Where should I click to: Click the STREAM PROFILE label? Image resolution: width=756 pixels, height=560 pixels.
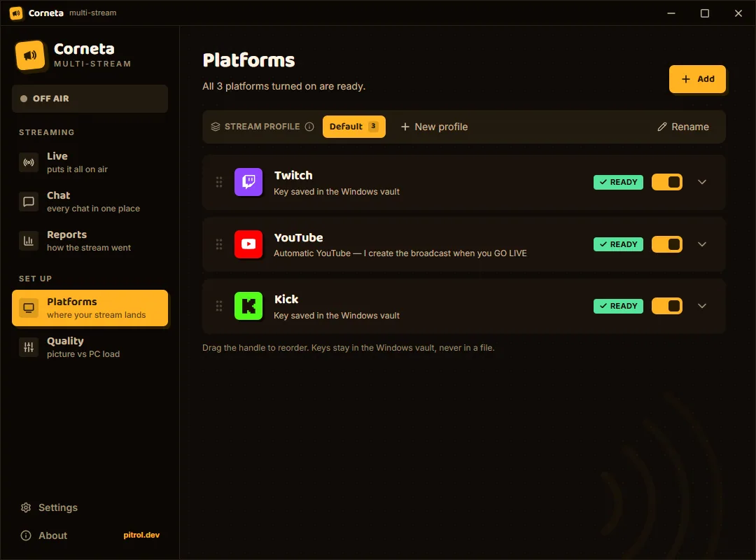coord(262,127)
